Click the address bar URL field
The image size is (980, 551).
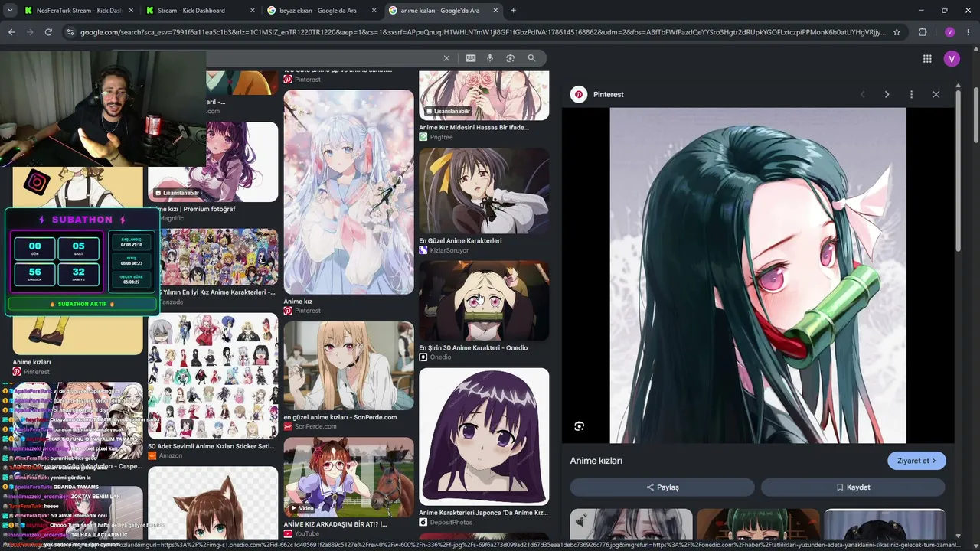click(482, 32)
